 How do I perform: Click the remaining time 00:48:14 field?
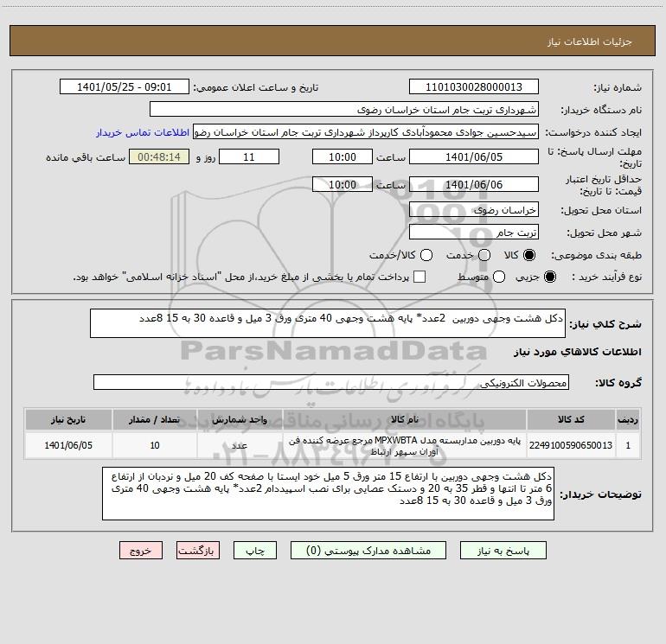159,156
